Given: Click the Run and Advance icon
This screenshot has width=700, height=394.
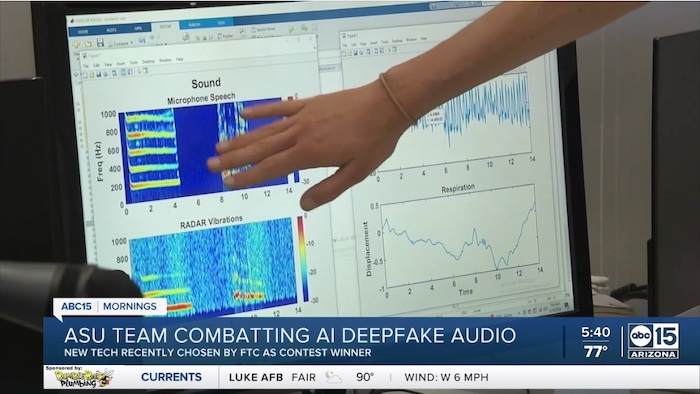Looking at the screenshot, I should coord(304,28).
